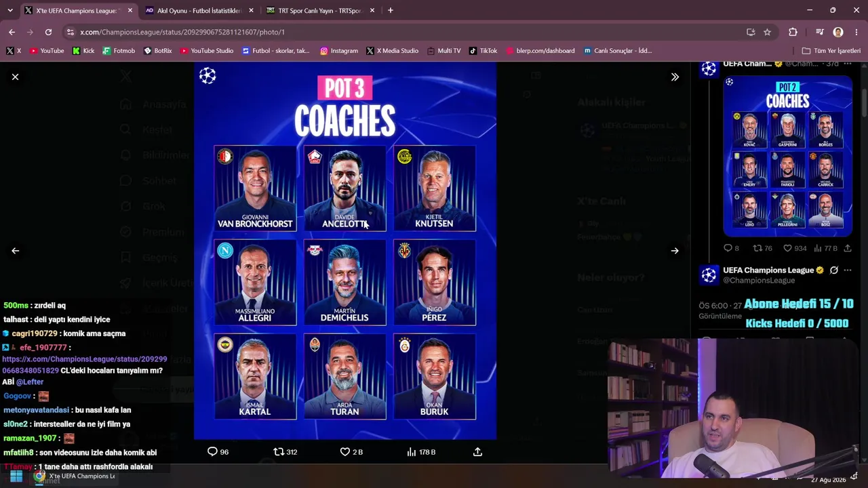Close the TRT Spor Canlı Yayın tab
The height and width of the screenshot is (488, 868).
[x=372, y=11]
